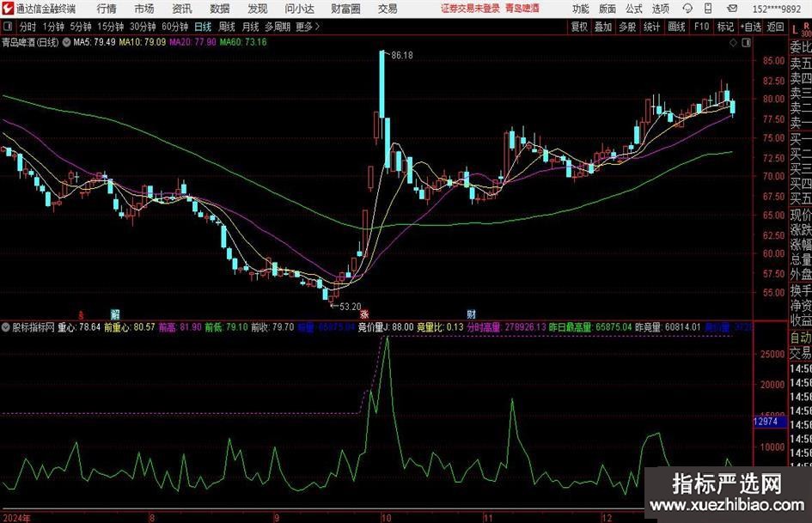Click the MA10: 79.09 indicator label
Viewport: 812px width, 523px height.
pos(143,42)
